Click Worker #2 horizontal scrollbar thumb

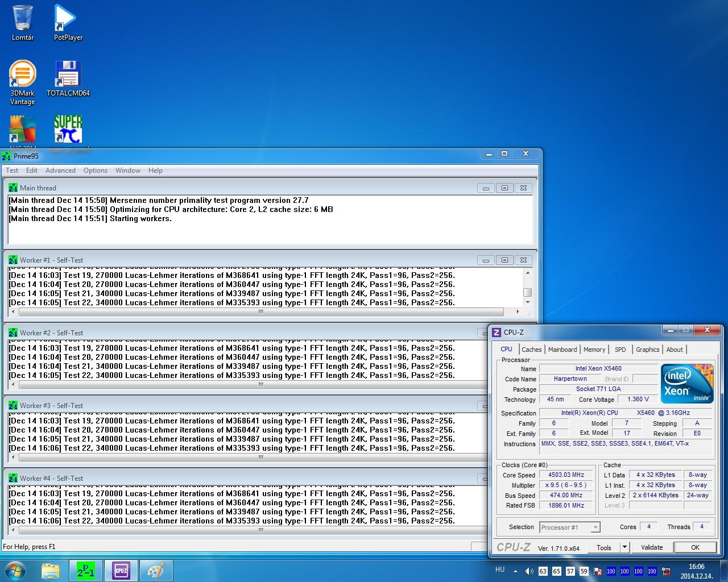[261, 384]
